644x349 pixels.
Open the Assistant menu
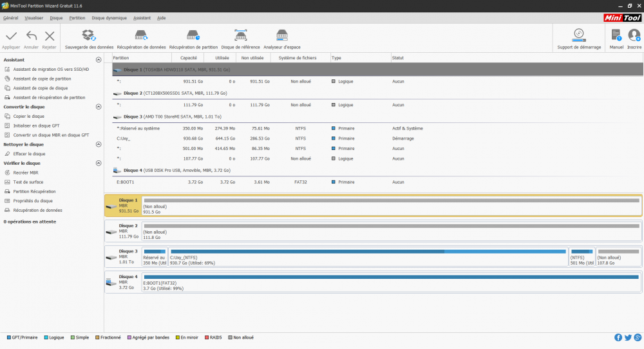point(142,18)
